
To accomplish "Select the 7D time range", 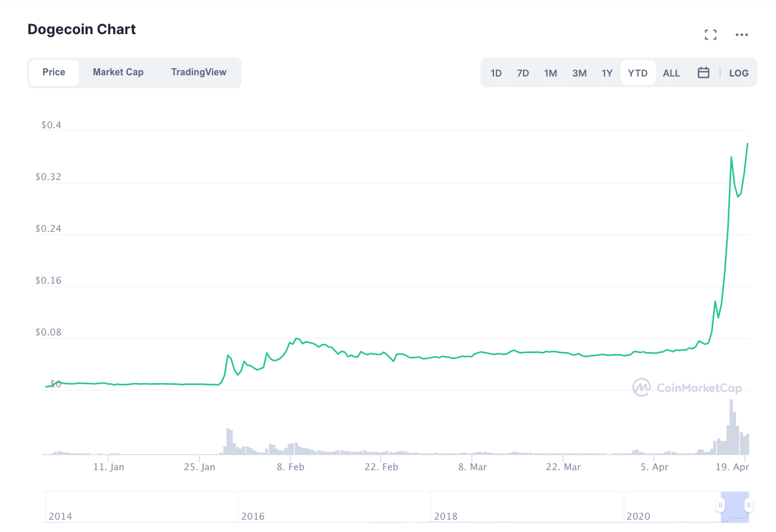I will click(523, 73).
